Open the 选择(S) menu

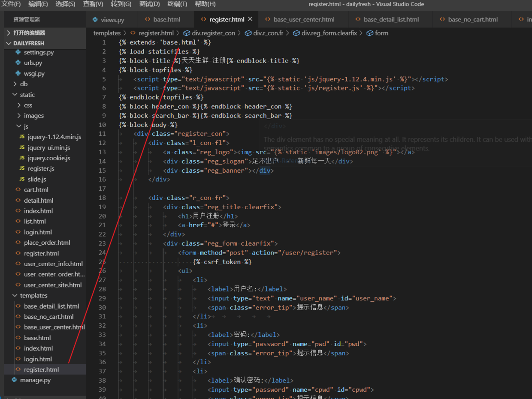(65, 4)
